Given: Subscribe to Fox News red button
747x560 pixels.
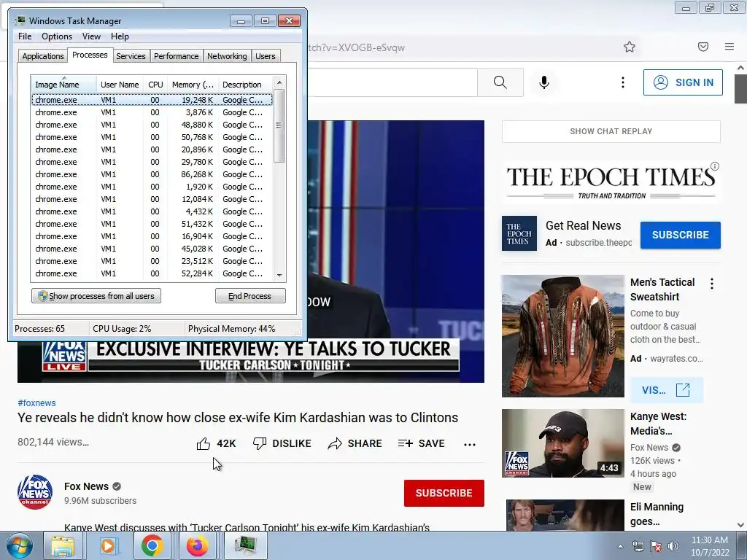Looking at the screenshot, I should tap(444, 493).
